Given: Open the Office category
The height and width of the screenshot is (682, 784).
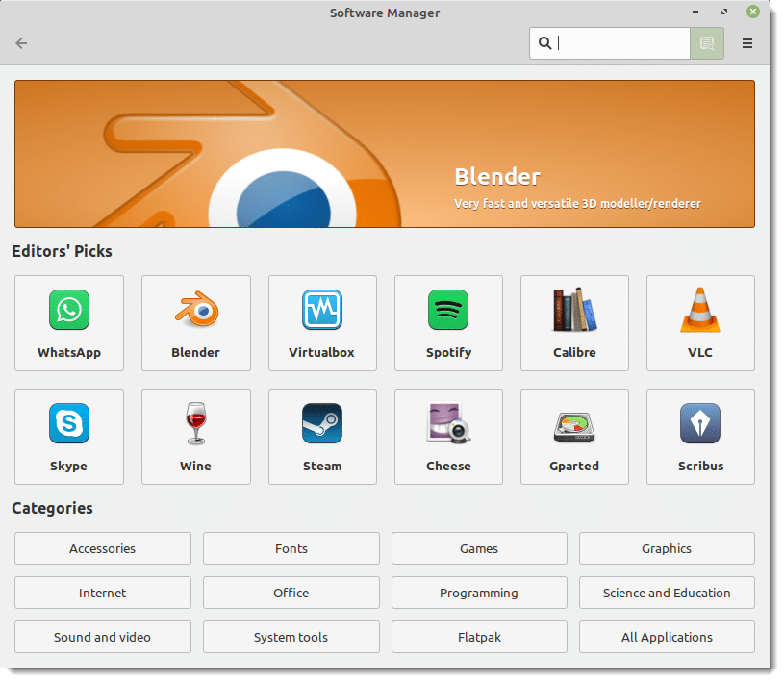Looking at the screenshot, I should tap(292, 594).
